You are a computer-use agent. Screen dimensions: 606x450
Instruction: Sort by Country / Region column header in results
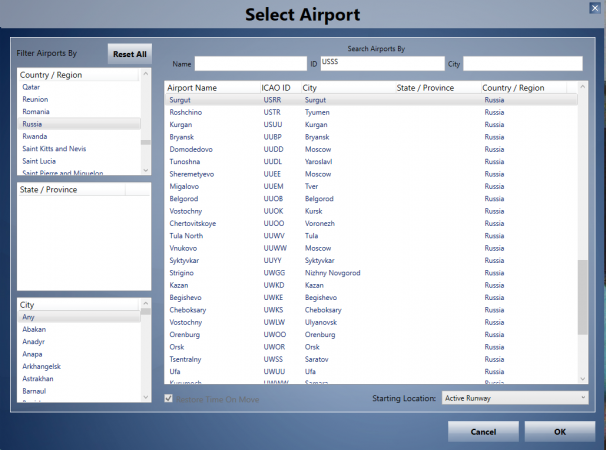click(x=524, y=88)
